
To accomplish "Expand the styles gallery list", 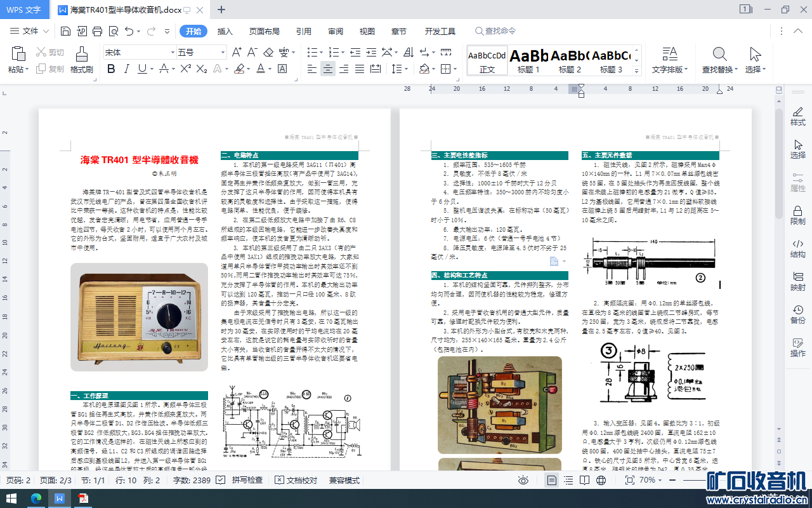I will pos(637,71).
